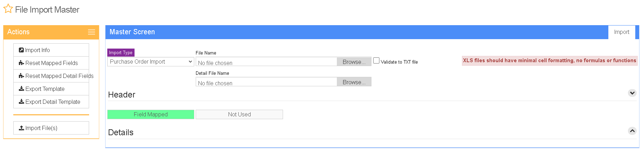Click the favorite star next to File Import Master
Screen dimensions: 644x159
(8, 9)
